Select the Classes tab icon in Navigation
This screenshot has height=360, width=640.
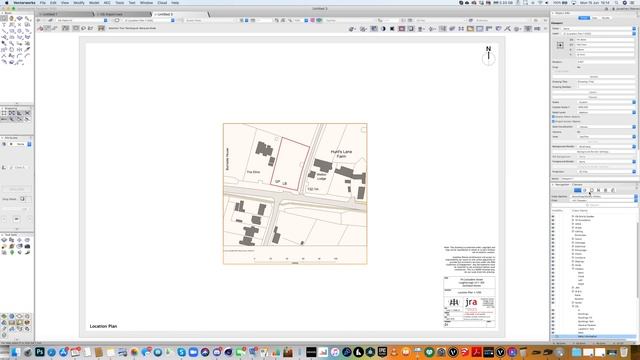(x=577, y=190)
